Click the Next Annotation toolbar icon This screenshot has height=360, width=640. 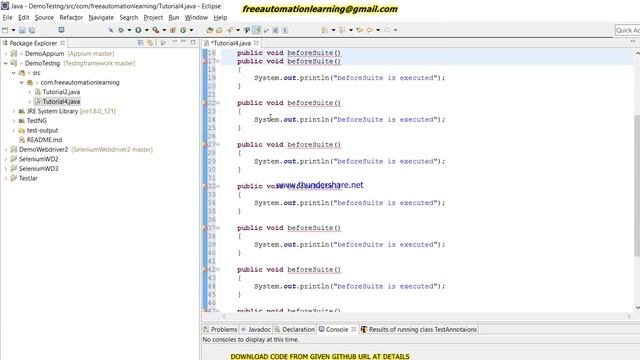[x=324, y=30]
